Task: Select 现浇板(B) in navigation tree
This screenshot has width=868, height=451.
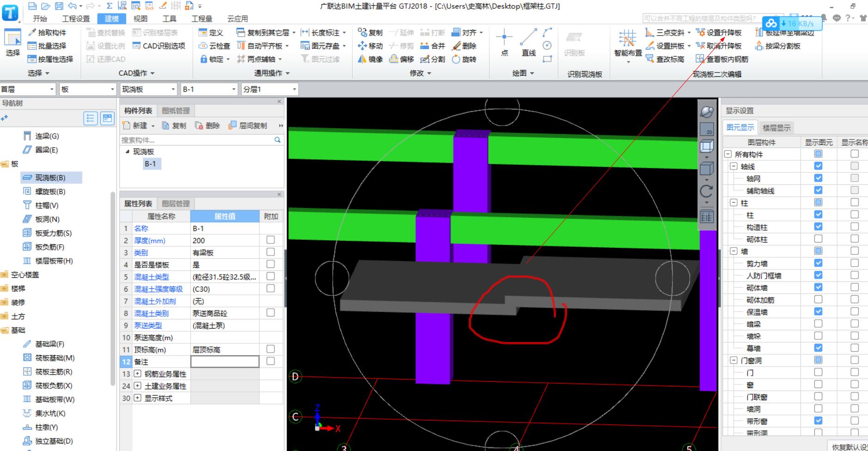Action: pyautogui.click(x=51, y=177)
